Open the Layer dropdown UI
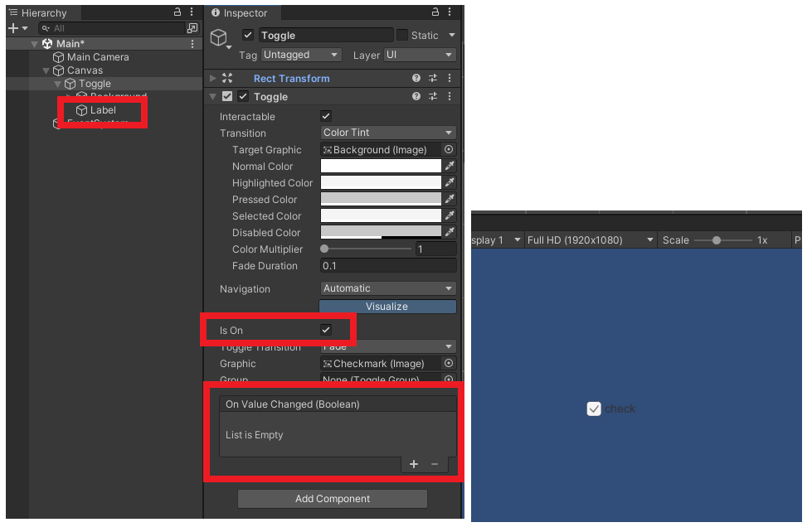 pyautogui.click(x=420, y=55)
